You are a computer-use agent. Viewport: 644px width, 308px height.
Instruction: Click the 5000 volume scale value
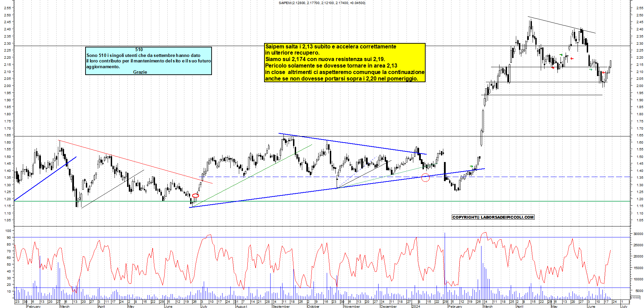click(x=639, y=291)
